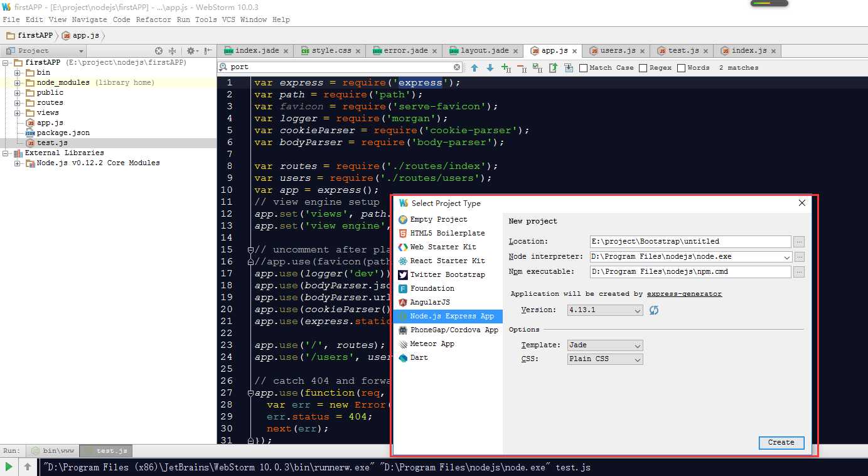Close the index.jade tab
Viewport: 868px width, 476px height.
click(x=286, y=51)
